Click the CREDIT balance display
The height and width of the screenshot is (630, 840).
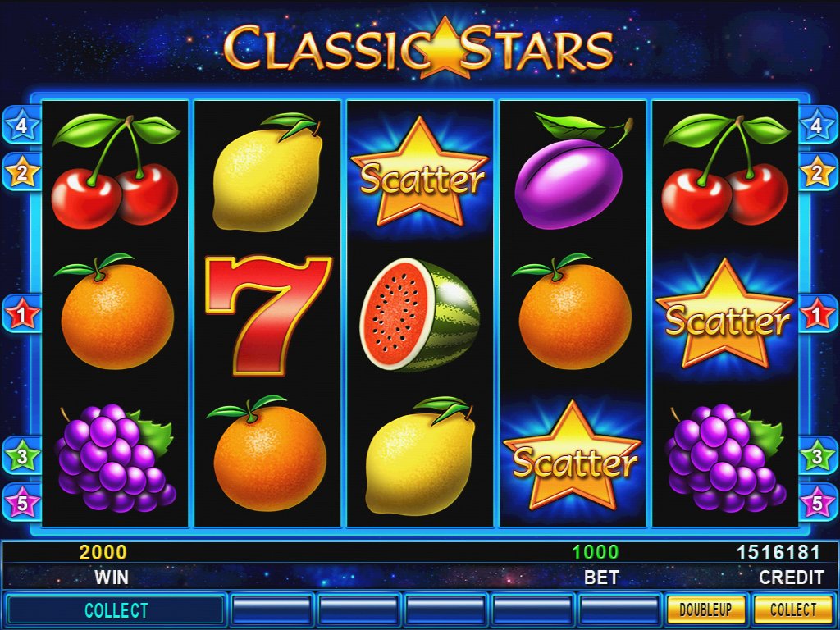[x=778, y=552]
